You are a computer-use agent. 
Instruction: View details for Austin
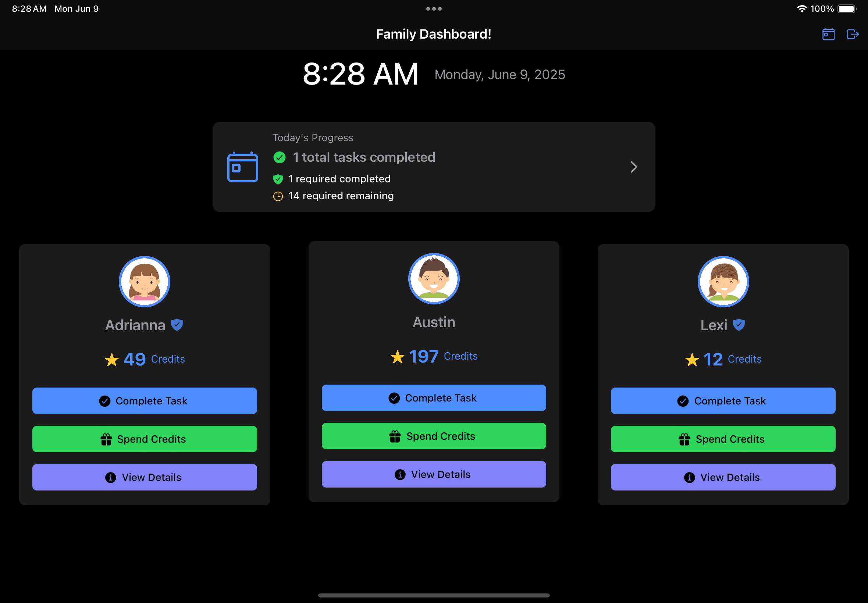(434, 474)
